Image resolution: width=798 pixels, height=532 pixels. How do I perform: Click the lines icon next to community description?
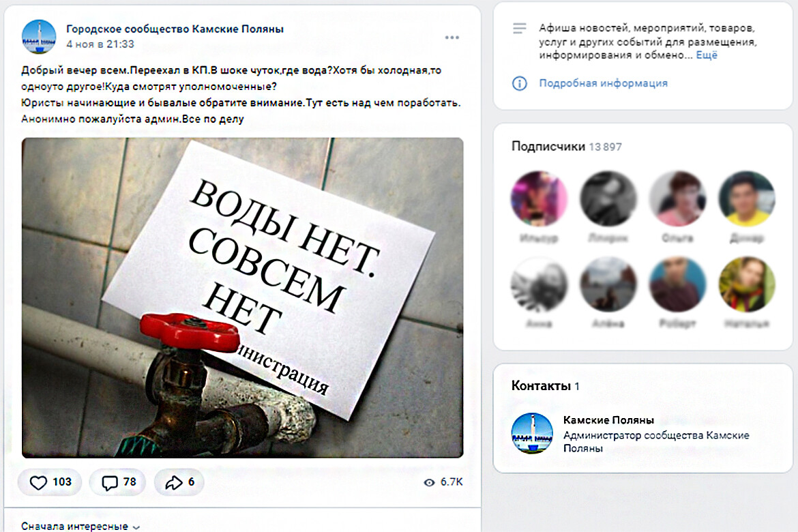pos(519,29)
